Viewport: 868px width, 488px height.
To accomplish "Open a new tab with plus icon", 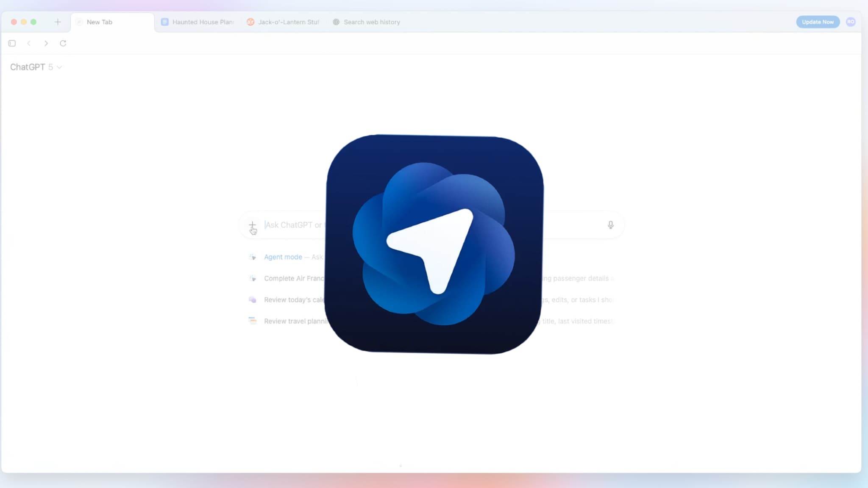I will click(x=58, y=22).
